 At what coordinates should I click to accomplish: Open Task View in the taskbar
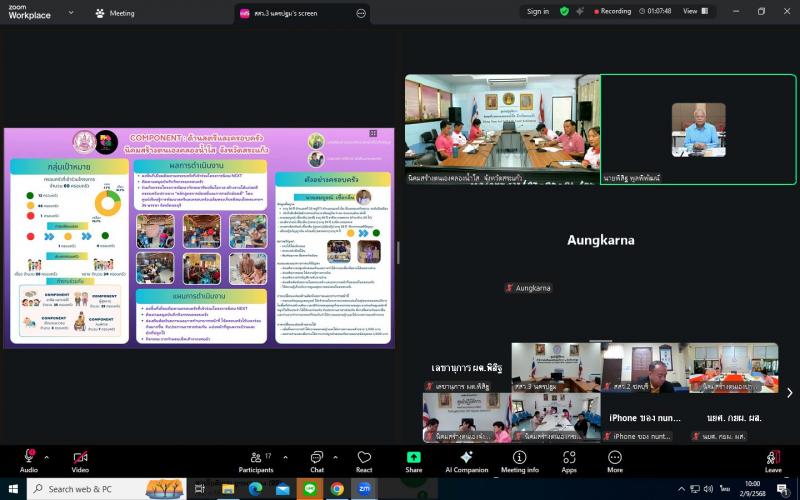click(199, 489)
